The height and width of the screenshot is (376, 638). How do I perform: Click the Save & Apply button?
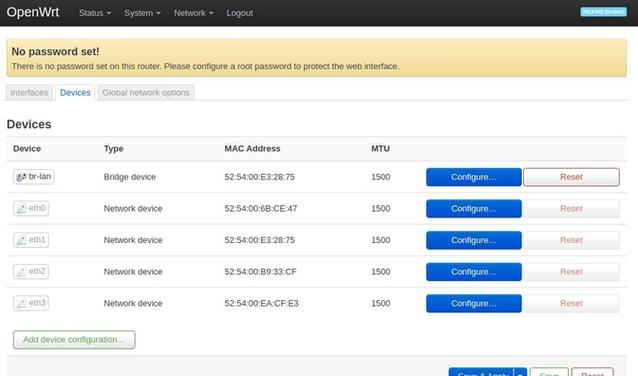click(x=482, y=372)
